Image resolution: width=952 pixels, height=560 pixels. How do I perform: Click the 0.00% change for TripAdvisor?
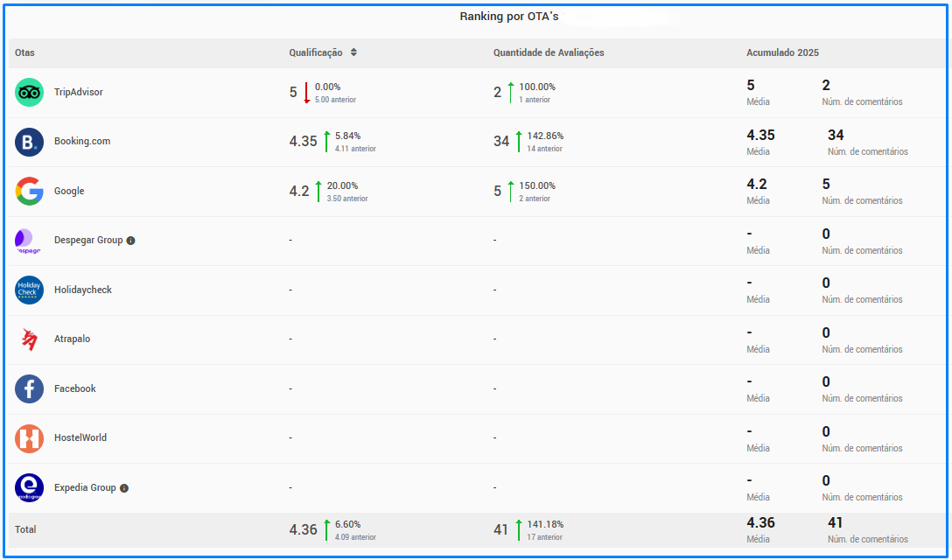pyautogui.click(x=328, y=87)
